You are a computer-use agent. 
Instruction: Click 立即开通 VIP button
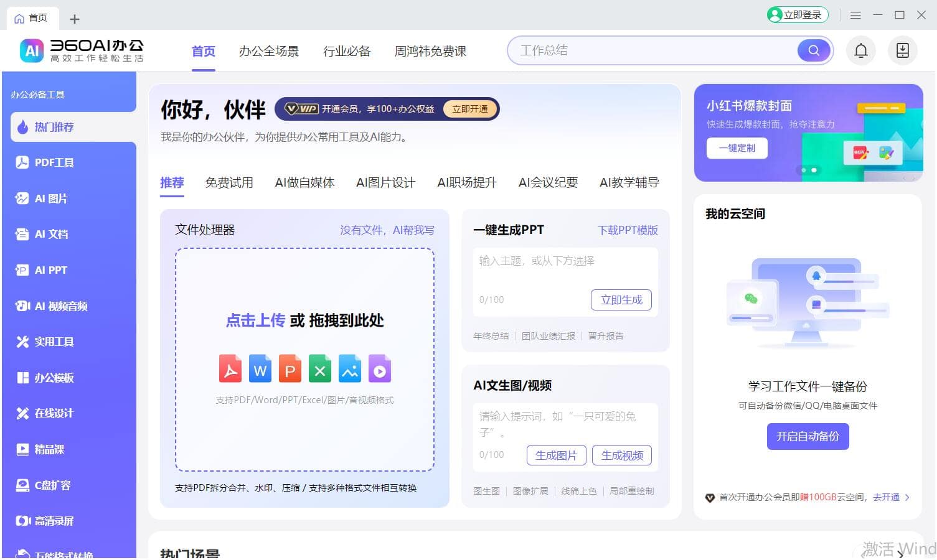tap(470, 109)
